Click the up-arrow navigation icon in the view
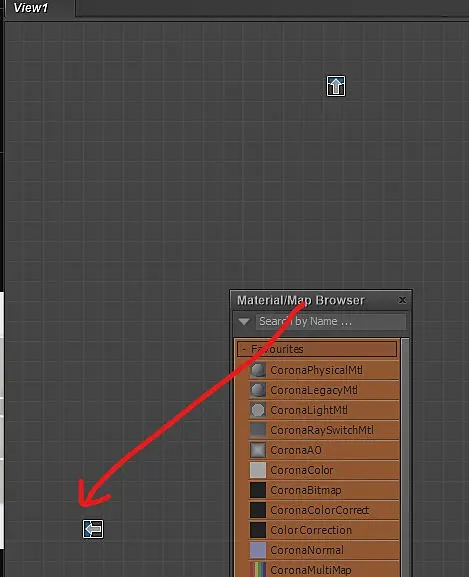The width and height of the screenshot is (469, 577). (x=336, y=86)
